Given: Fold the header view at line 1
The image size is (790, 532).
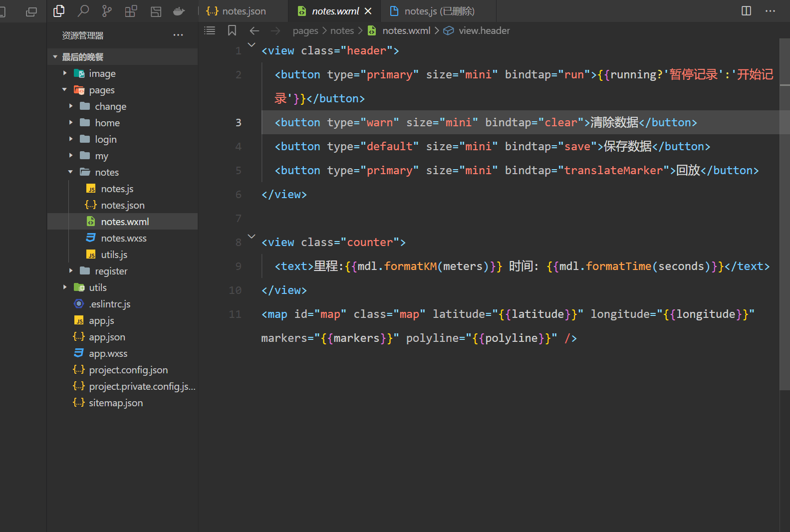Looking at the screenshot, I should pyautogui.click(x=252, y=45).
